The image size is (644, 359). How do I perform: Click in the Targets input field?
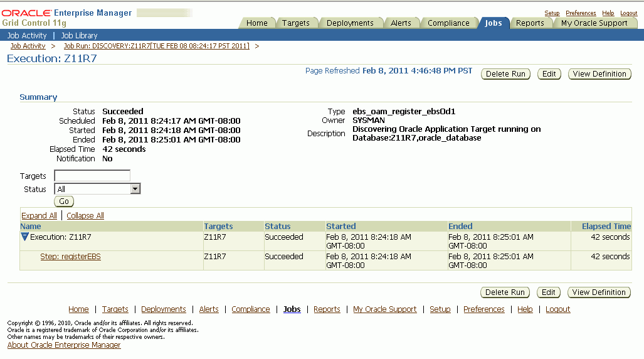point(92,176)
